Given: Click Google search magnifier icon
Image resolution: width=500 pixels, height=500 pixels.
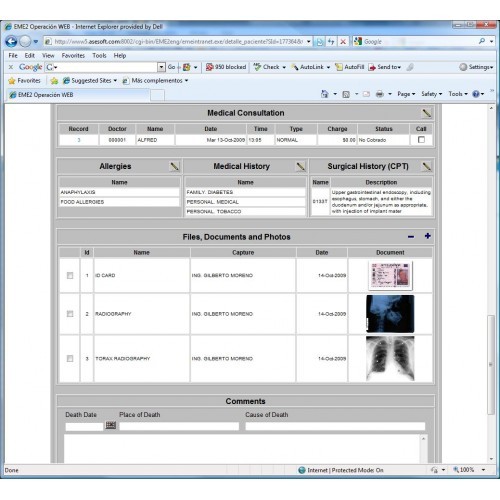Looking at the screenshot, I should (482, 41).
